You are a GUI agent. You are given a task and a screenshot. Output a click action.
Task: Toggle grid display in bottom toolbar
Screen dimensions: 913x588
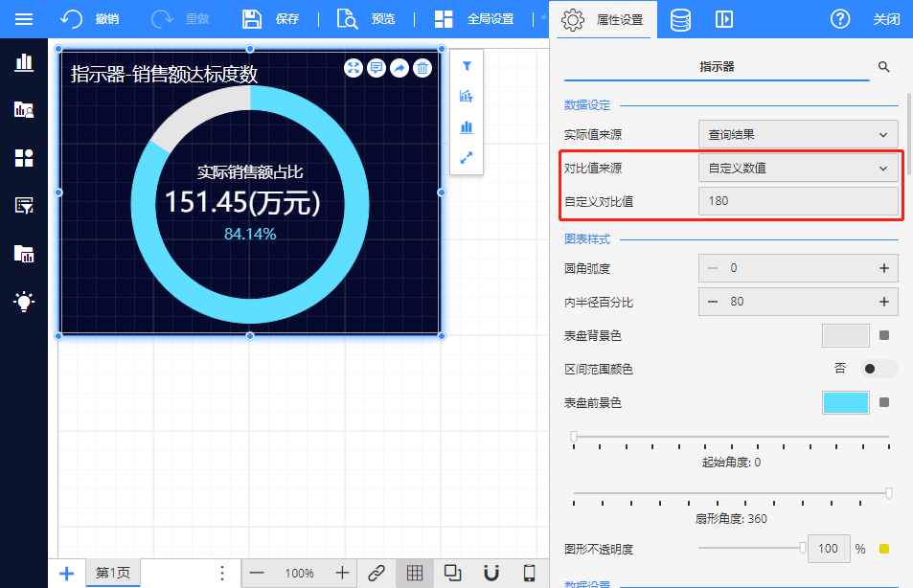(x=415, y=573)
